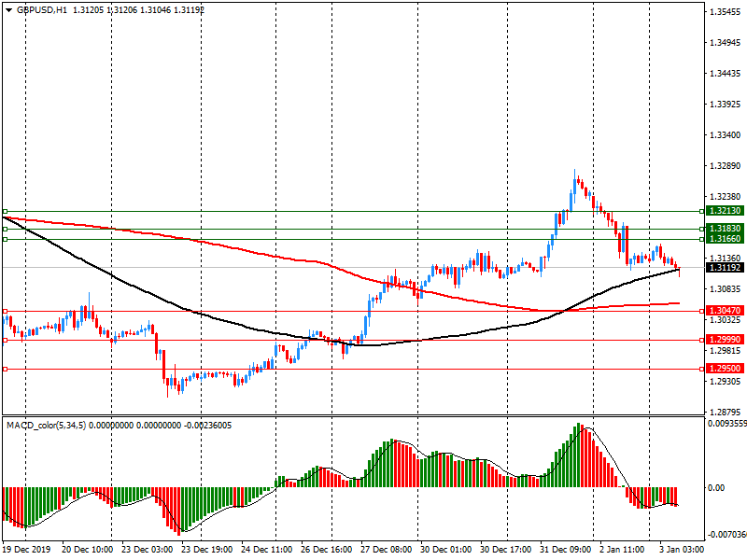Click the 23 Dec 03:00 time label
747x560 pixels.
147,550
